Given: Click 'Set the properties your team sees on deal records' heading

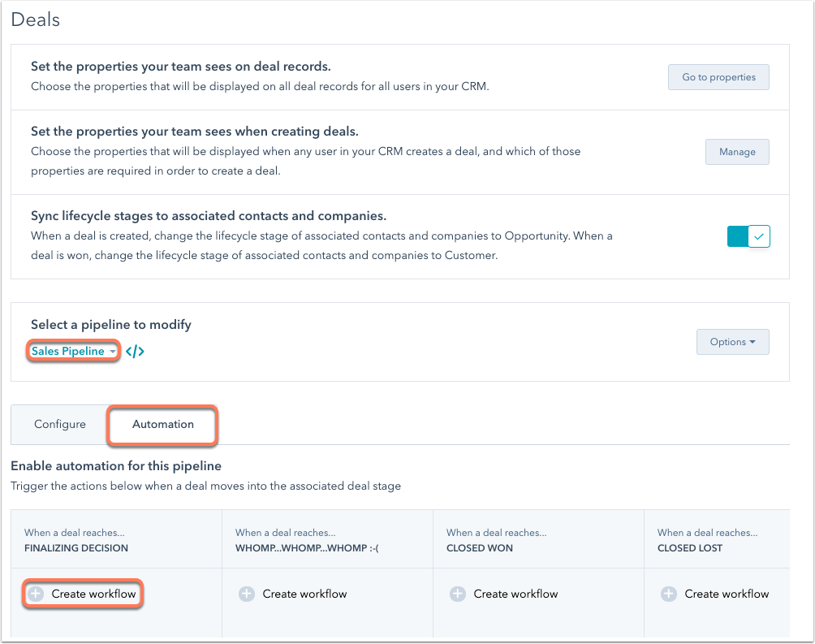Looking at the screenshot, I should click(x=181, y=67).
